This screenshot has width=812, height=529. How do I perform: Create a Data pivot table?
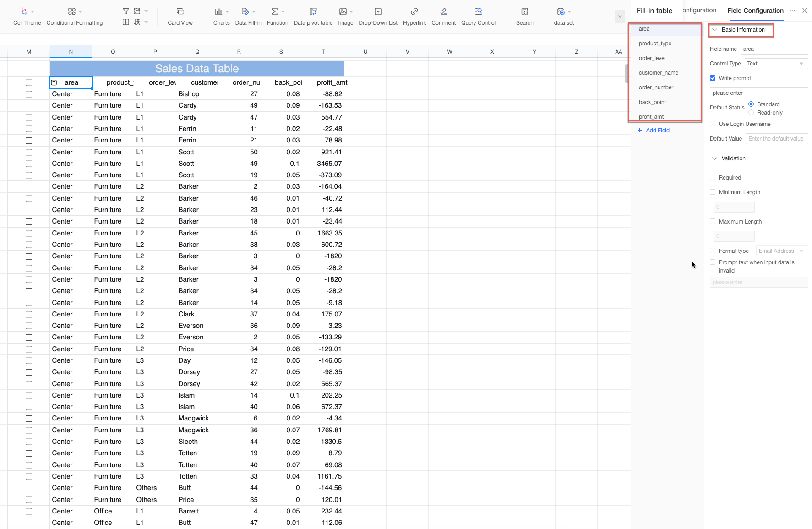pos(313,16)
